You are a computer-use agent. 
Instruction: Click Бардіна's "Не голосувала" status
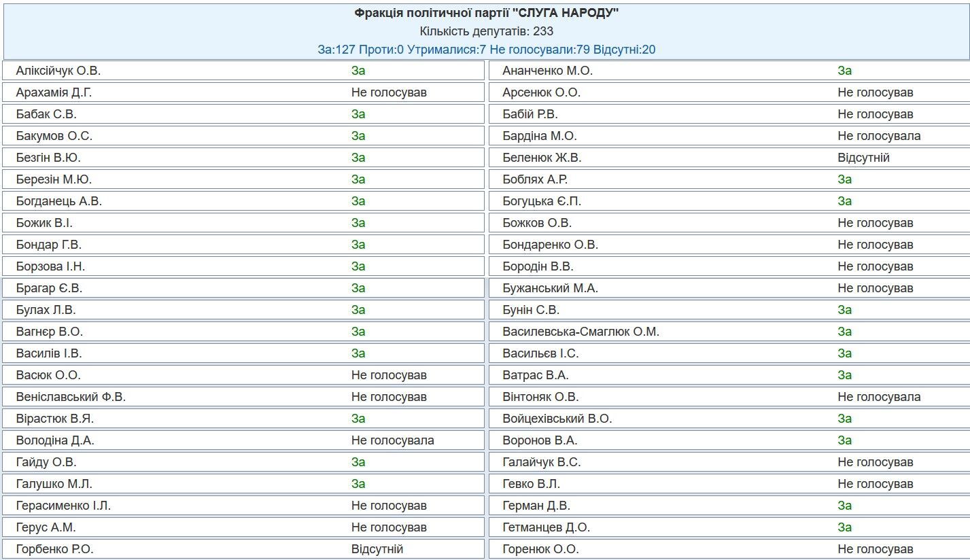pyautogui.click(x=880, y=136)
